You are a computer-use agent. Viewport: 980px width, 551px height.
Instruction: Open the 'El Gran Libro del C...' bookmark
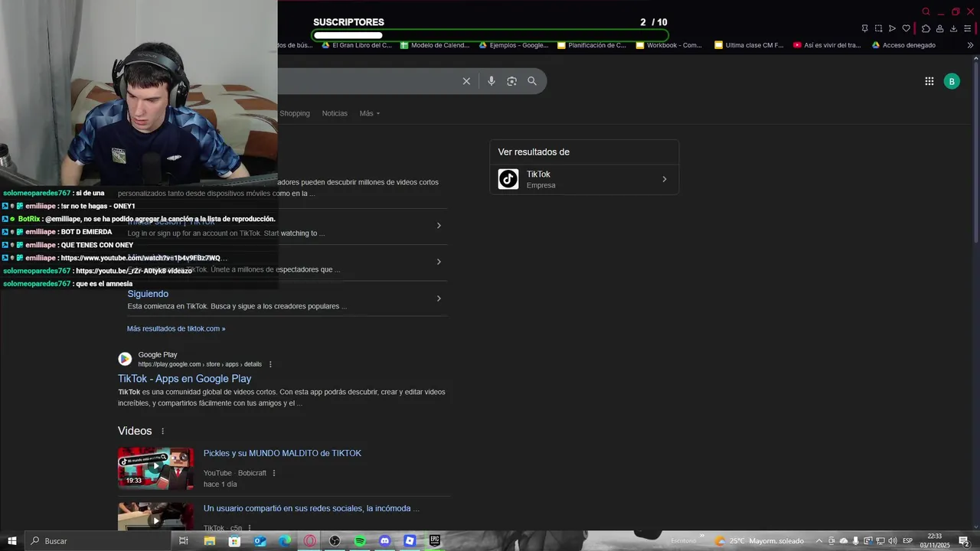click(357, 45)
